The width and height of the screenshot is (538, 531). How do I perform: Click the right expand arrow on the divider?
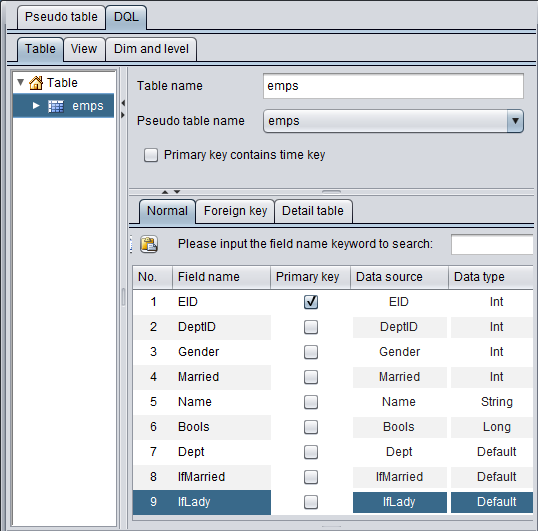click(123, 115)
